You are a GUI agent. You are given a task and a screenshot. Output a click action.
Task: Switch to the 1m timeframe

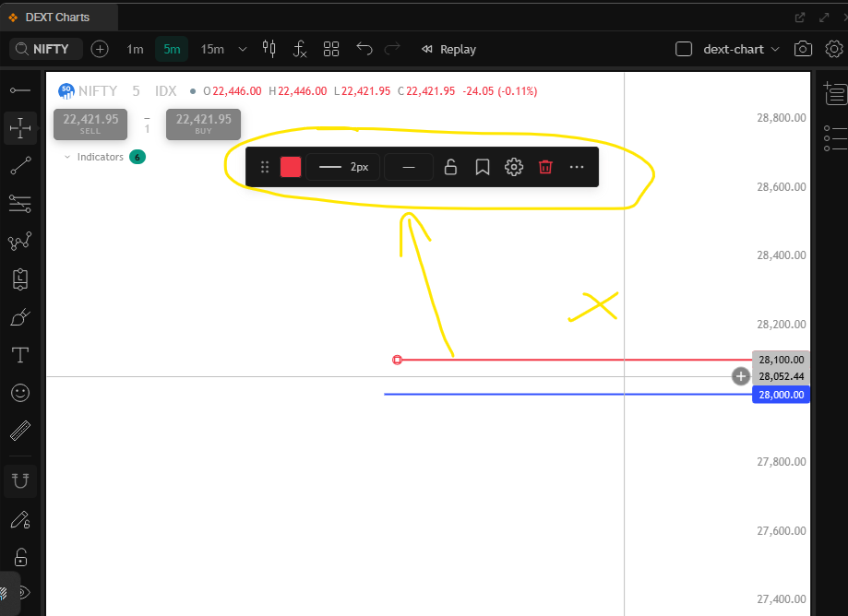(136, 49)
